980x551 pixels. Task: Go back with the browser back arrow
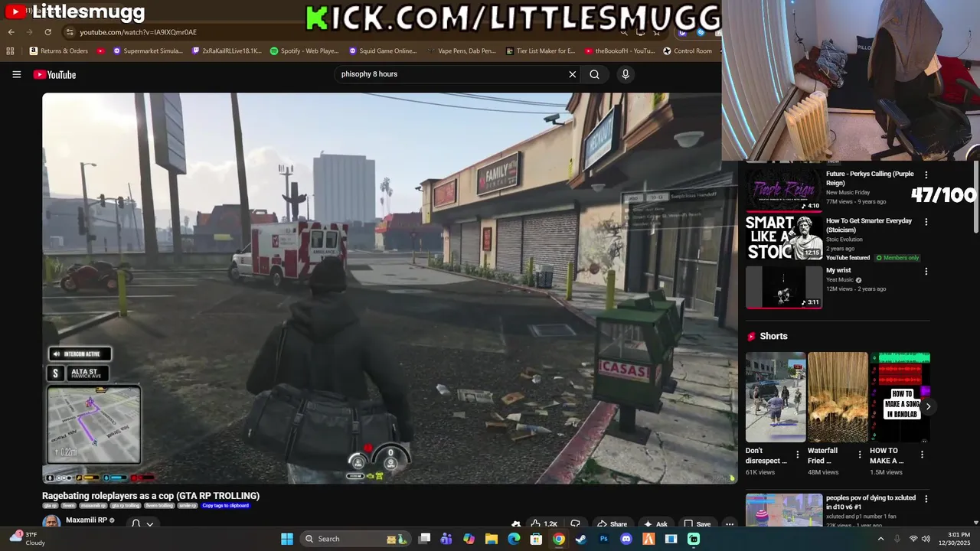point(11,32)
